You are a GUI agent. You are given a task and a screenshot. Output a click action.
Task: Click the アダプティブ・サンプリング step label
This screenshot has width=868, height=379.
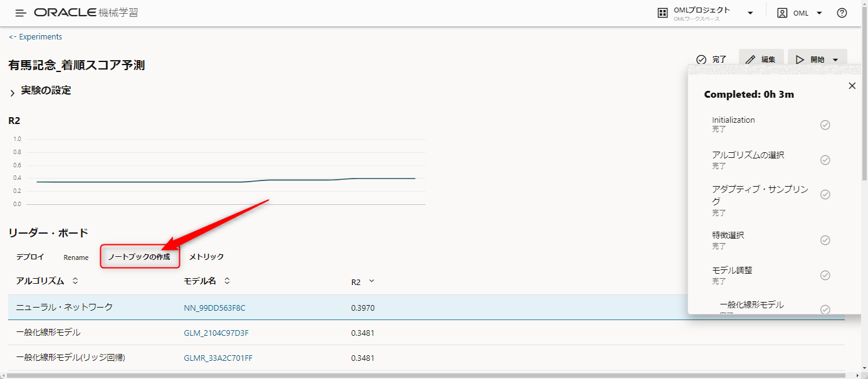(x=760, y=195)
